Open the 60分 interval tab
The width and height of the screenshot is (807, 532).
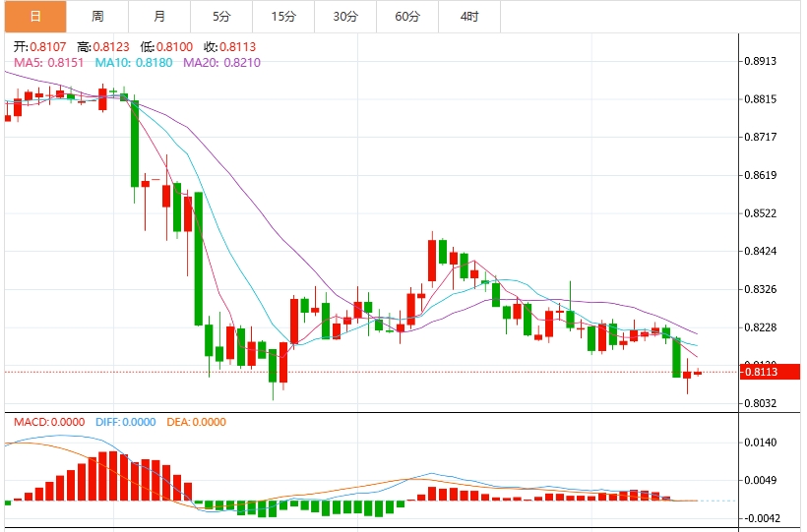click(x=407, y=17)
